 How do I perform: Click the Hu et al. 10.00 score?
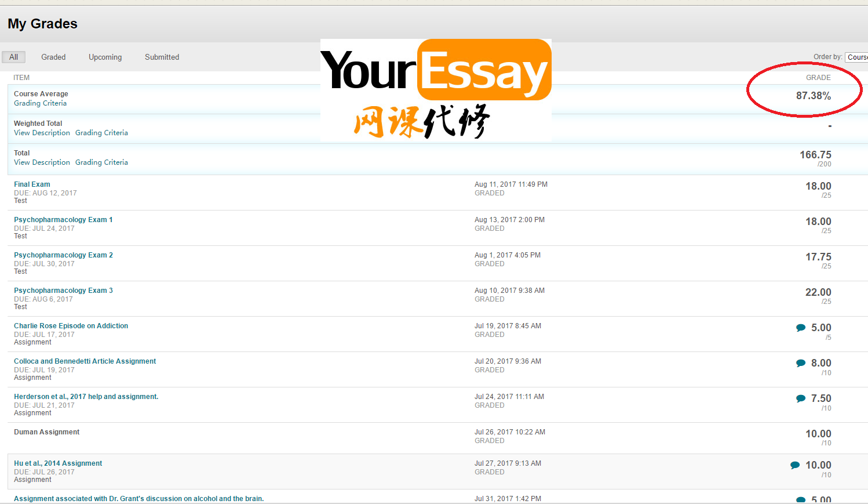click(x=818, y=465)
